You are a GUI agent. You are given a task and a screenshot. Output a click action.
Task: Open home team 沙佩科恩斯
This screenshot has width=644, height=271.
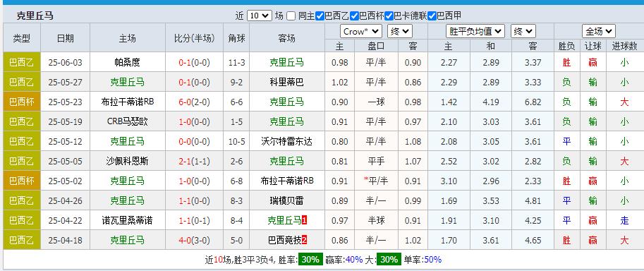(x=128, y=161)
